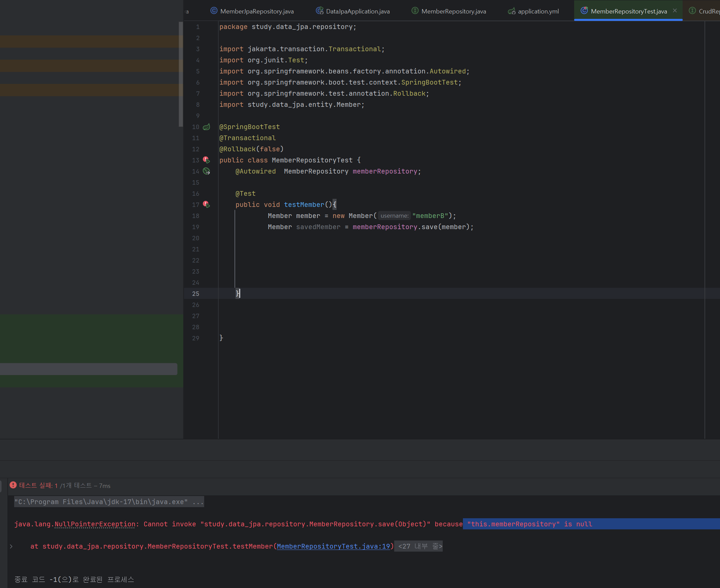Click the username: parameter hint
This screenshot has width=720, height=588.
(x=394, y=216)
